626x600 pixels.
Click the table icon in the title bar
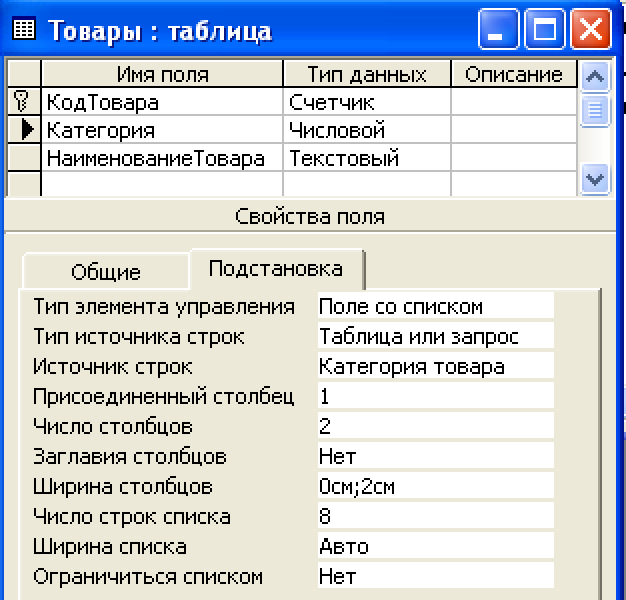pos(24,28)
